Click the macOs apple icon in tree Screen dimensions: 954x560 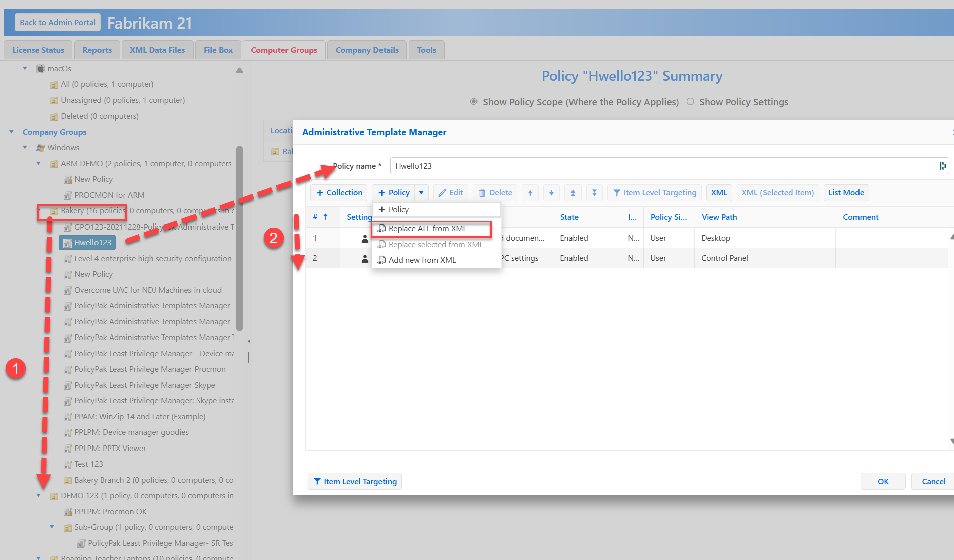click(41, 69)
